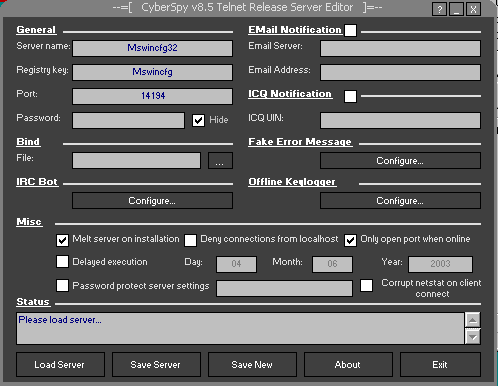Close the CyberSpy Server Editor window
Image resolution: width=498 pixels, height=386 pixels.
coord(473,9)
